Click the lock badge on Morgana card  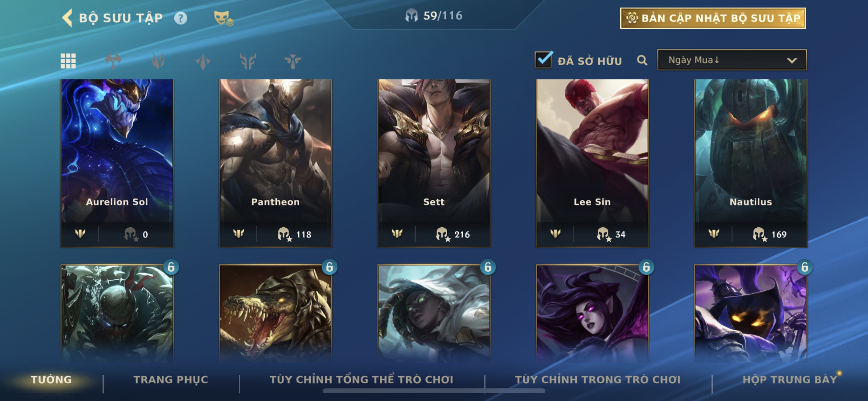tap(646, 267)
